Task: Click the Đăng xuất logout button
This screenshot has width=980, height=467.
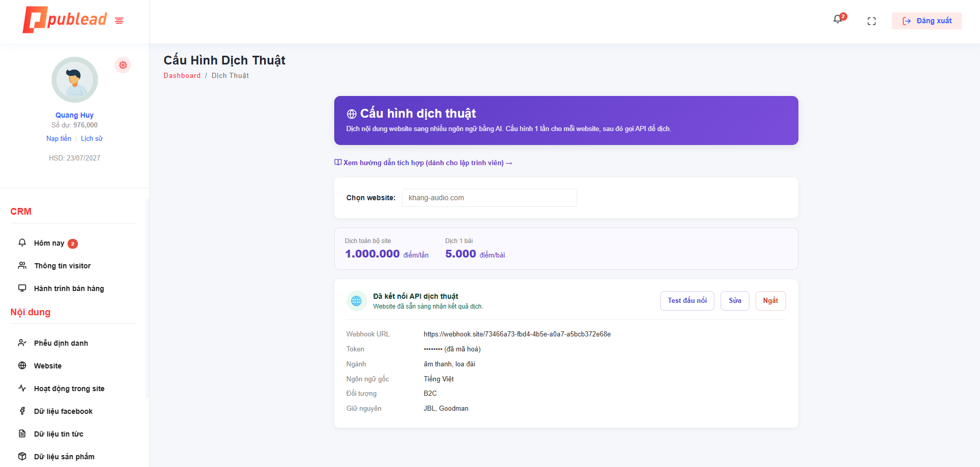Action: point(926,21)
